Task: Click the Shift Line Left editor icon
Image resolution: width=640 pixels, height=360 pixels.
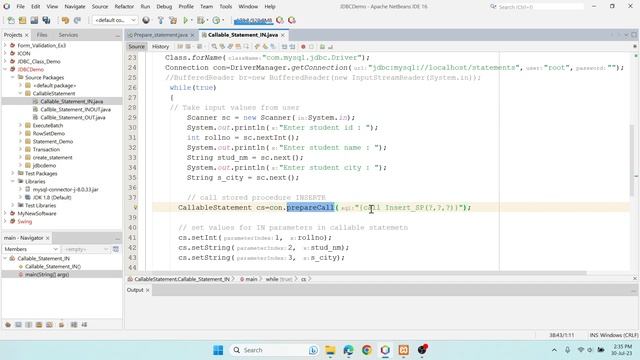Action: (x=284, y=47)
